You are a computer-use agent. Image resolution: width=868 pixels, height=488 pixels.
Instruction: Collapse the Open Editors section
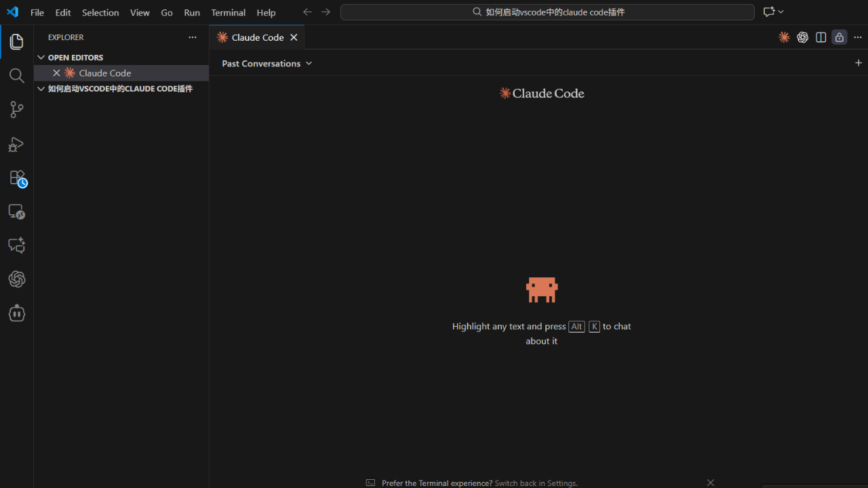[x=41, y=58]
